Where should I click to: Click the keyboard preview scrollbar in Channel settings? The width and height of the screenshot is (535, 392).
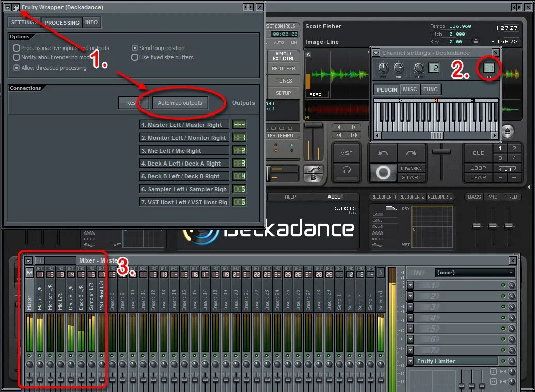pyautogui.click(x=436, y=135)
